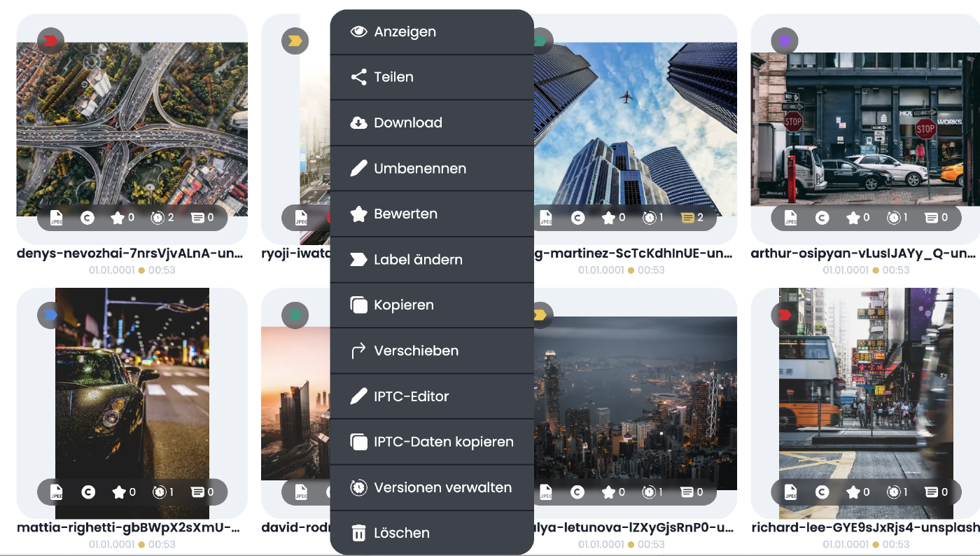
Task: Open versions icon on denys-nevozhai thumbnail
Action: (x=157, y=218)
